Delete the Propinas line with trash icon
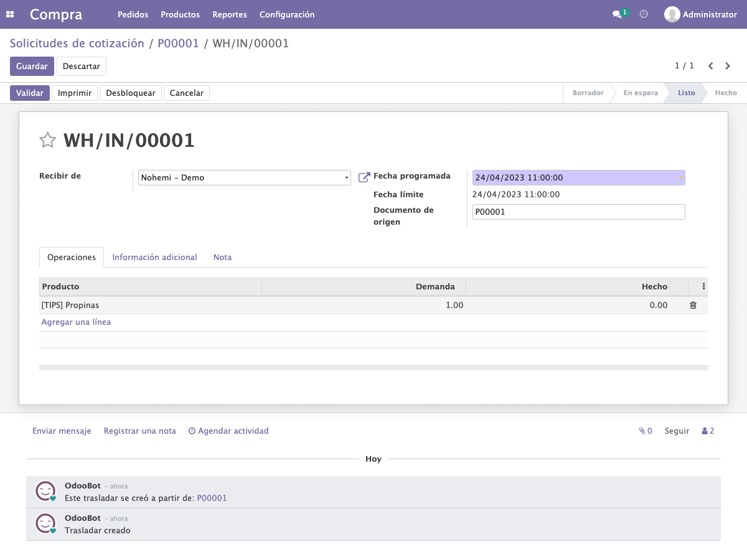 tap(693, 306)
